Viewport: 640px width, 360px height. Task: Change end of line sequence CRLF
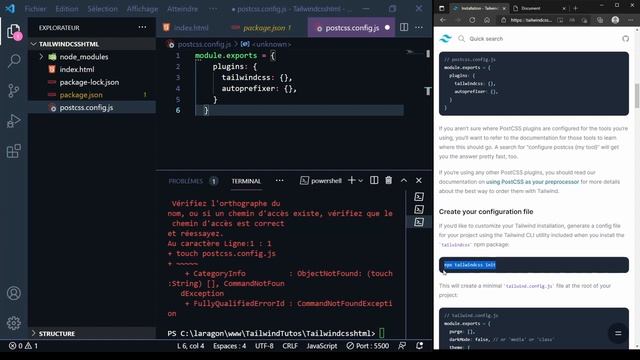(290, 346)
